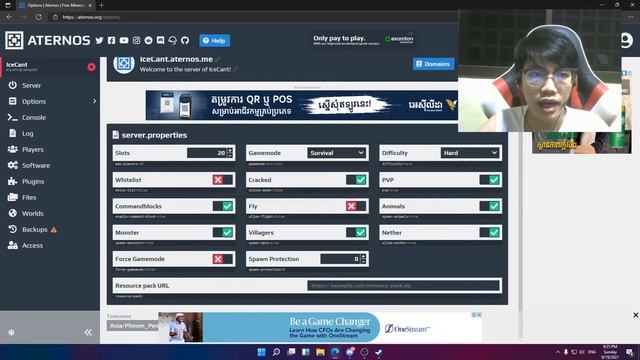Click the settings gear at sidebar bottom
The width and height of the screenshot is (640, 360).
(11, 332)
